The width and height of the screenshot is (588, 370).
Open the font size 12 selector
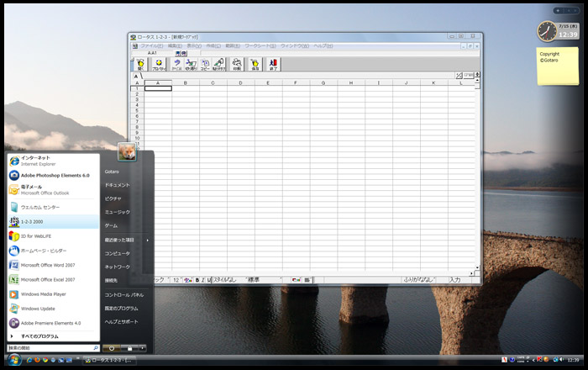tap(176, 280)
